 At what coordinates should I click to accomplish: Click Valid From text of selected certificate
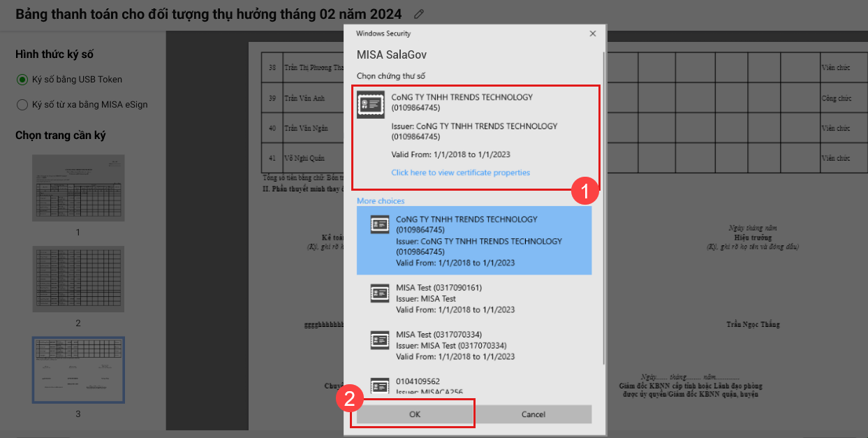coord(452,154)
